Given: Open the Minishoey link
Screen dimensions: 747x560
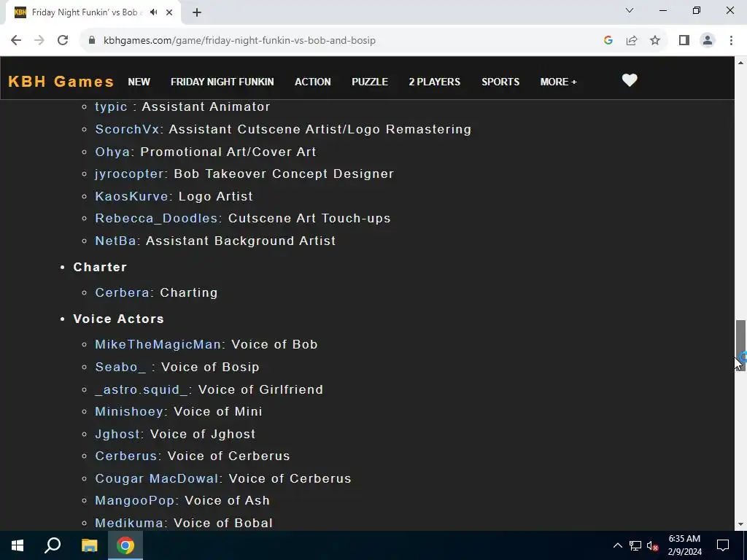Looking at the screenshot, I should pos(129,411).
